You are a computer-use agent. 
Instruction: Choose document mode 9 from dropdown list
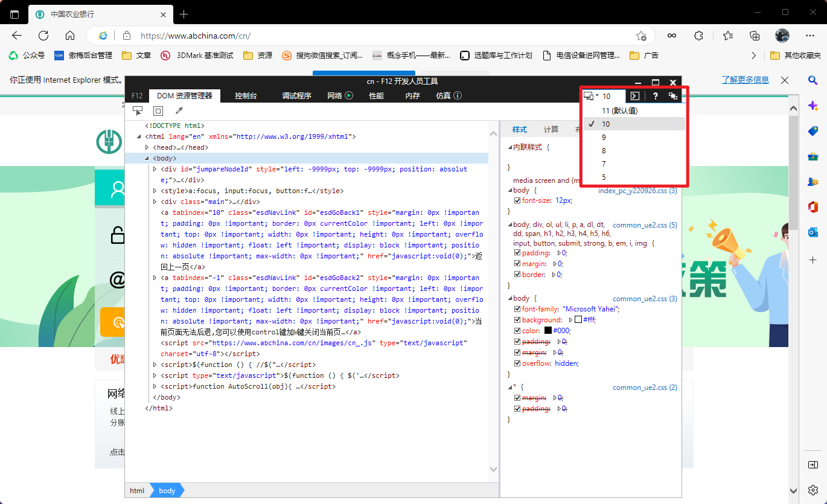tap(604, 138)
